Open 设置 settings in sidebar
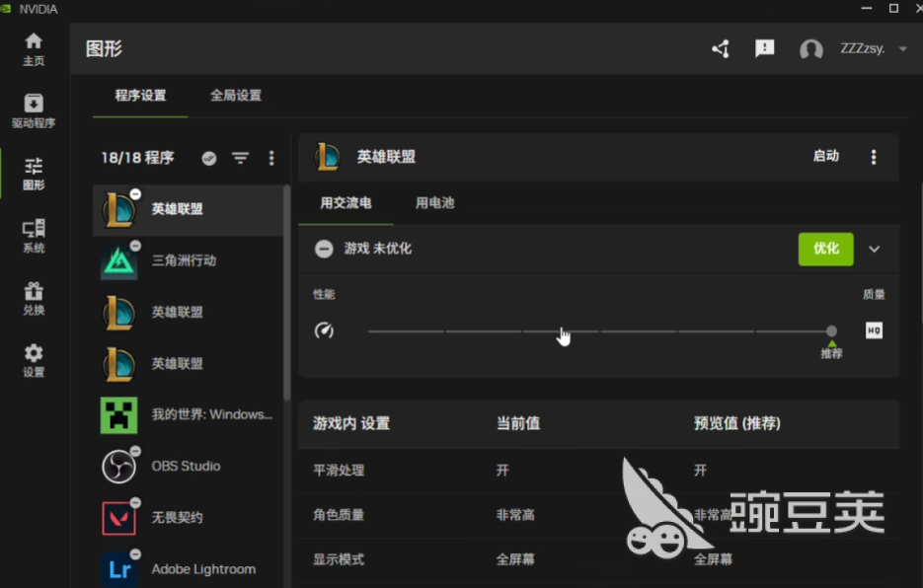 coord(34,360)
